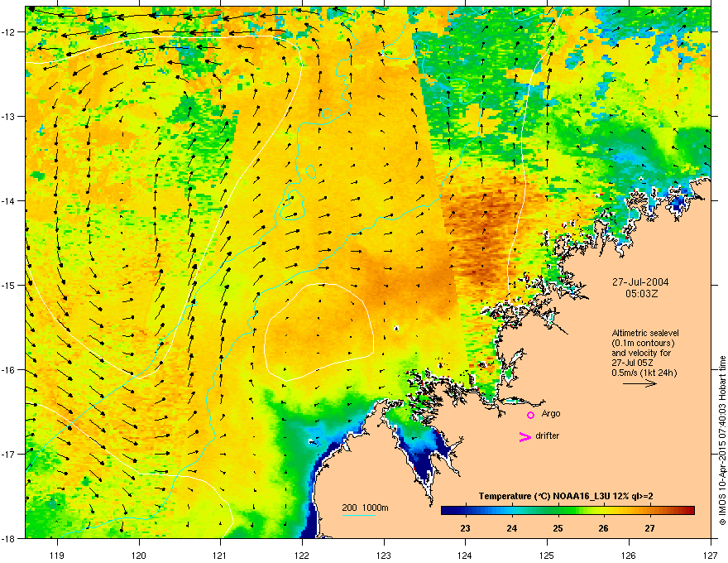This screenshot has height=563, width=728.
Task: Click the longitude axis label 123
Action: (x=384, y=556)
